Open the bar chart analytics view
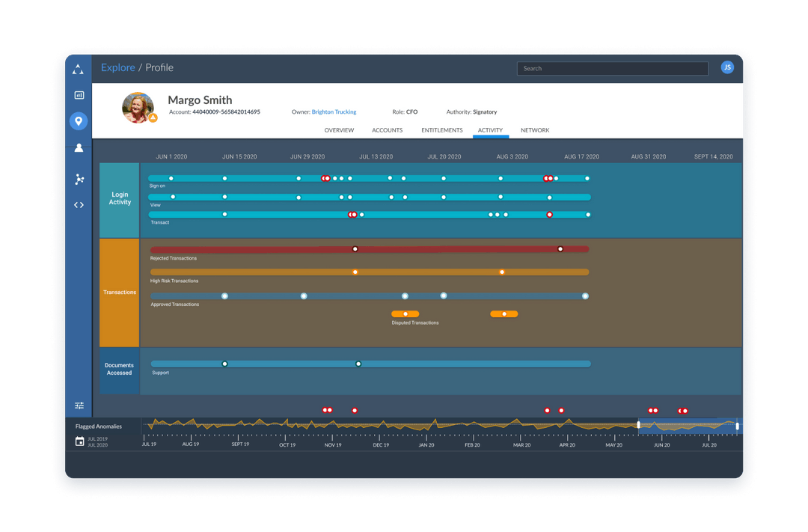This screenshot has height=532, width=808. tap(79, 94)
